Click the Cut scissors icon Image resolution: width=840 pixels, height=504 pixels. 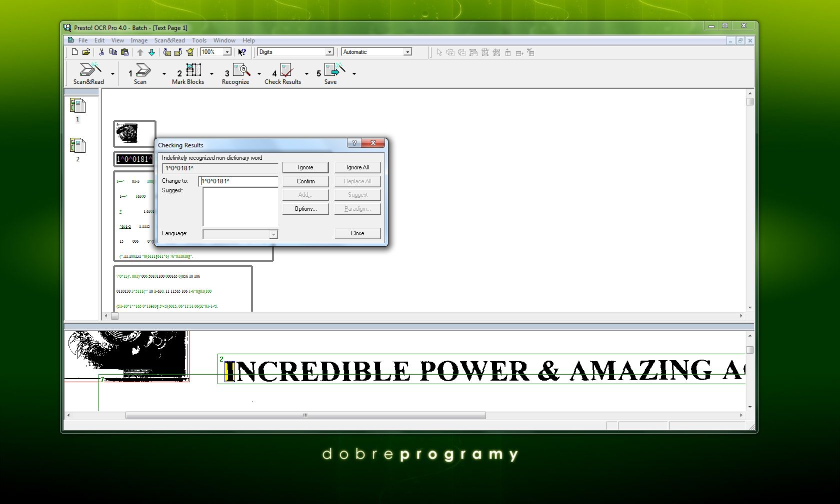coord(101,52)
